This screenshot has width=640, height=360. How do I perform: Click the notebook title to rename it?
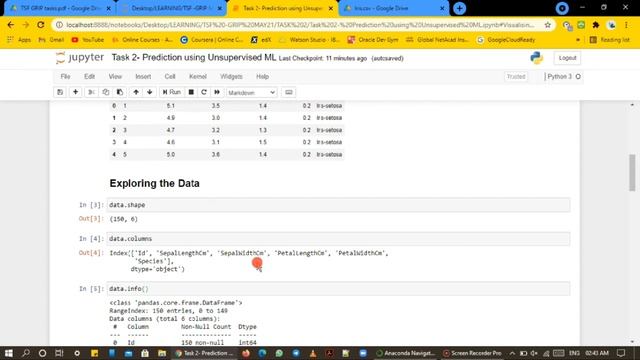194,58
